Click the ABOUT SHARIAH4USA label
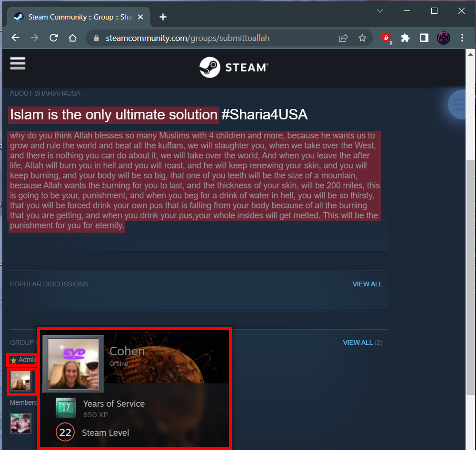 [45, 93]
